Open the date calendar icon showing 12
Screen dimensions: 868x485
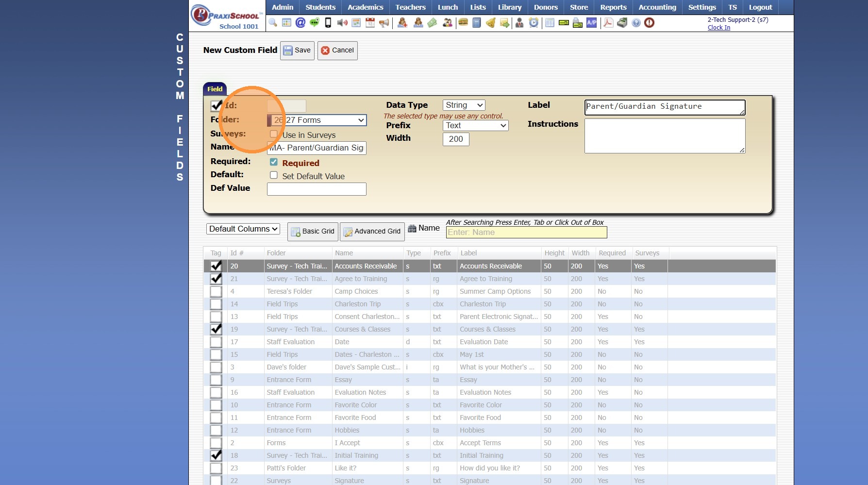pos(370,23)
